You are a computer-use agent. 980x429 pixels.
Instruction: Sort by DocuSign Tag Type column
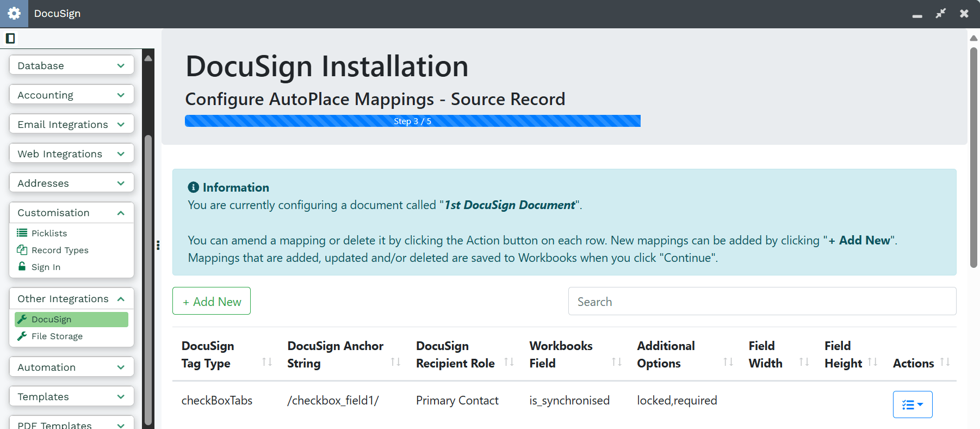267,362
